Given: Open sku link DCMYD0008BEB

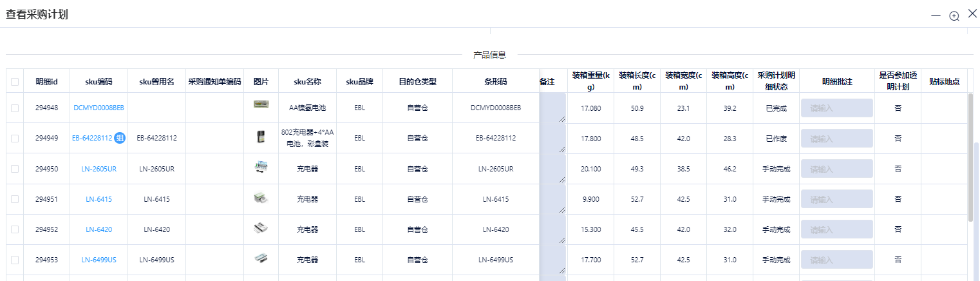Looking at the screenshot, I should [99, 108].
